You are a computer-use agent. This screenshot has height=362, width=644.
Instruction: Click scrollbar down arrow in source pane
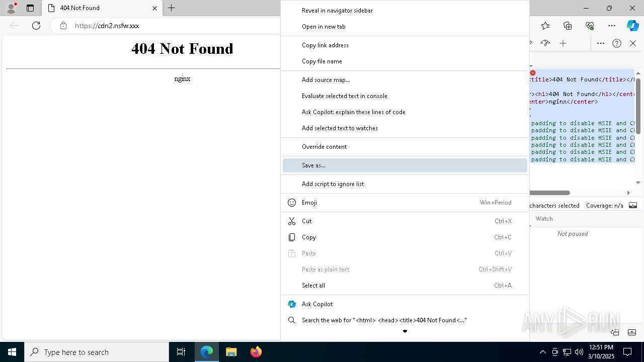pyautogui.click(x=638, y=183)
